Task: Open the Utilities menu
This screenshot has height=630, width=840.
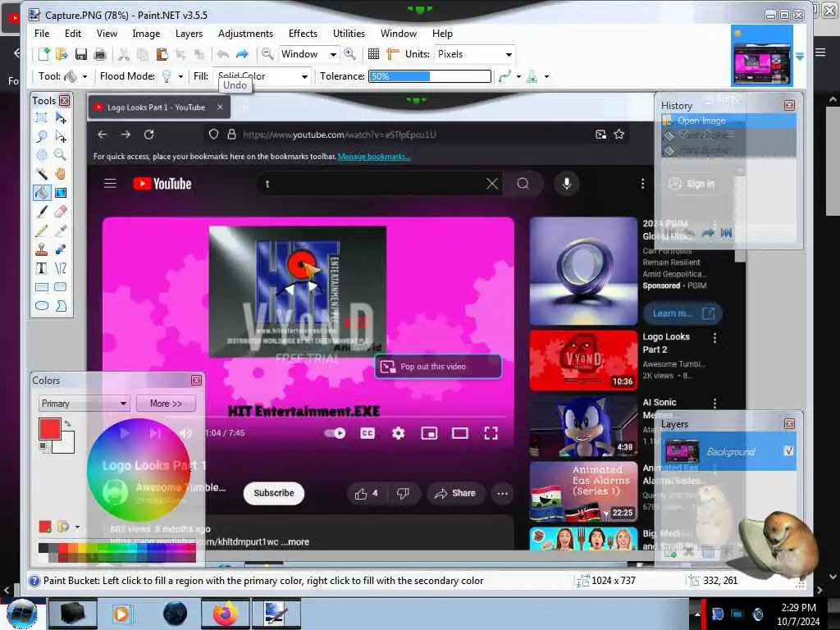Action: (349, 33)
